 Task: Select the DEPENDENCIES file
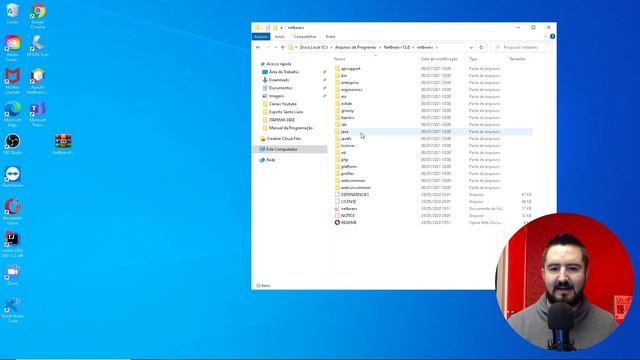click(x=355, y=195)
